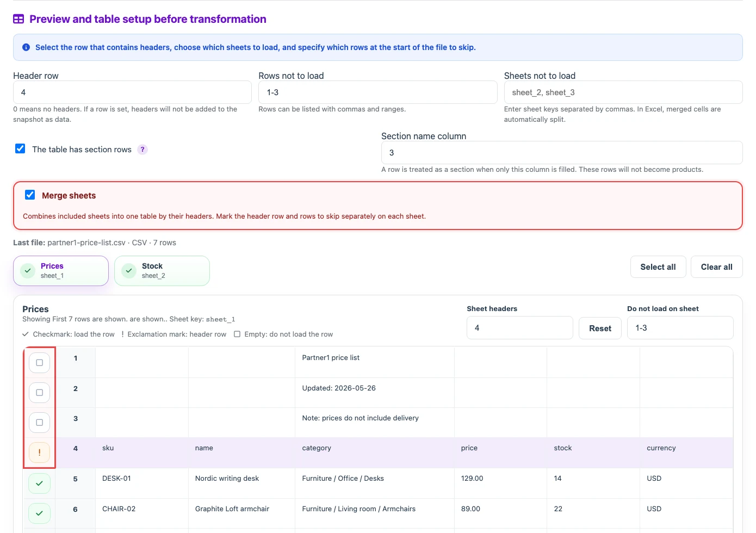Click the 'DESK-01' sku cell
This screenshot has height=533, width=756.
coord(142,483)
